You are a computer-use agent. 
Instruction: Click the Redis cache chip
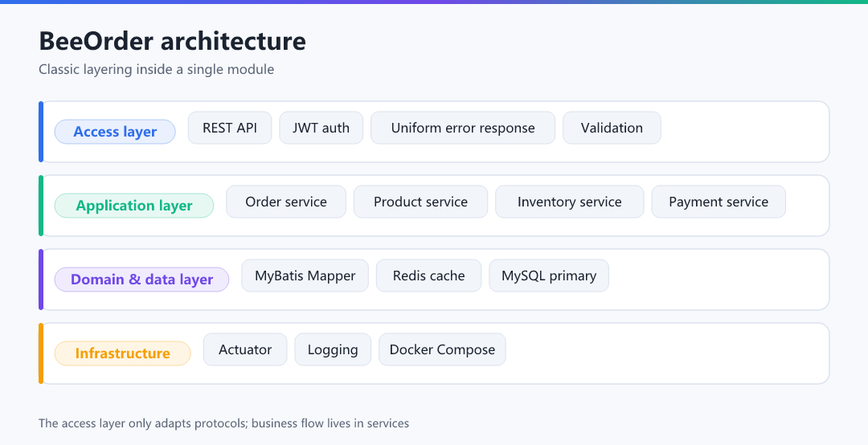click(x=429, y=276)
